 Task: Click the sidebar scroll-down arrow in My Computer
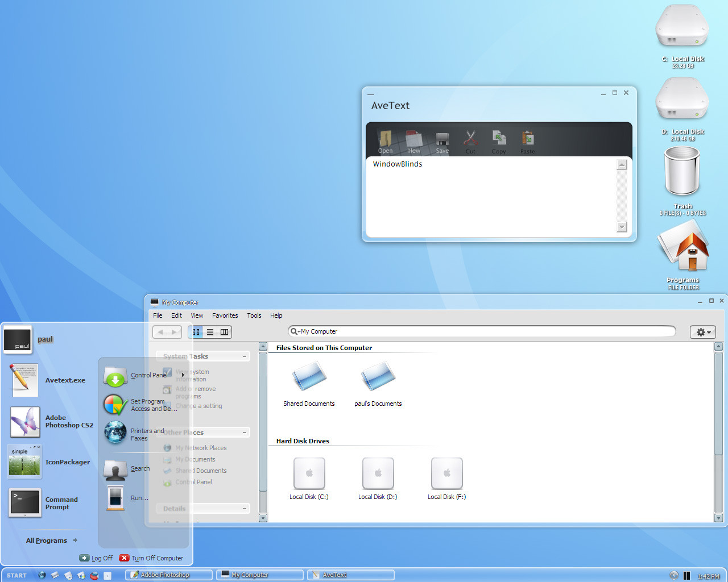coord(263,518)
